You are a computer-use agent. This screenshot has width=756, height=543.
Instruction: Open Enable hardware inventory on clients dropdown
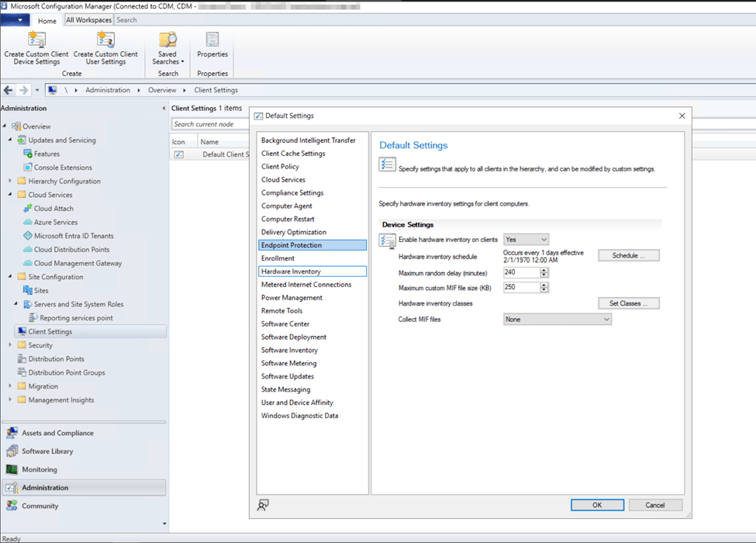pos(526,240)
